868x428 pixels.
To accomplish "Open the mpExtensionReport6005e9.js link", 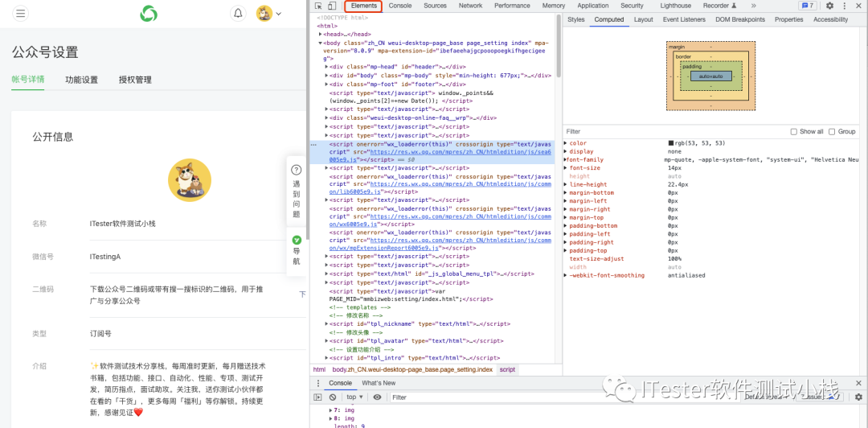I will tap(440, 245).
